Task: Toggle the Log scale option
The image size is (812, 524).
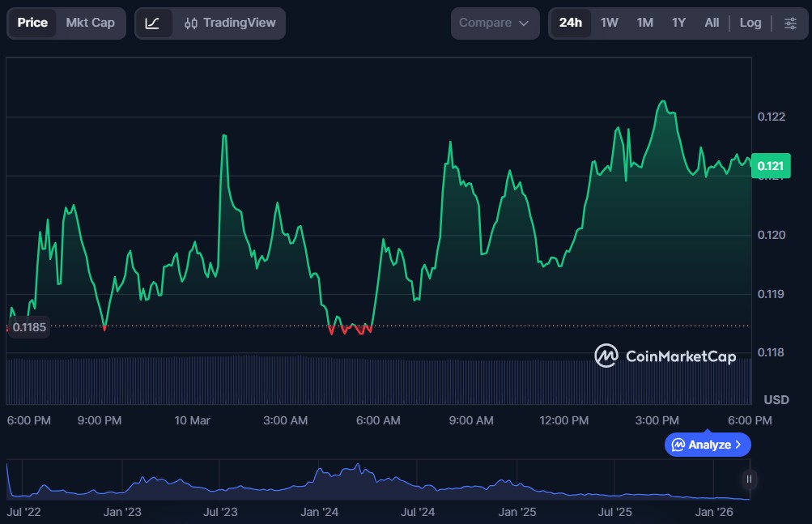Action: click(750, 23)
